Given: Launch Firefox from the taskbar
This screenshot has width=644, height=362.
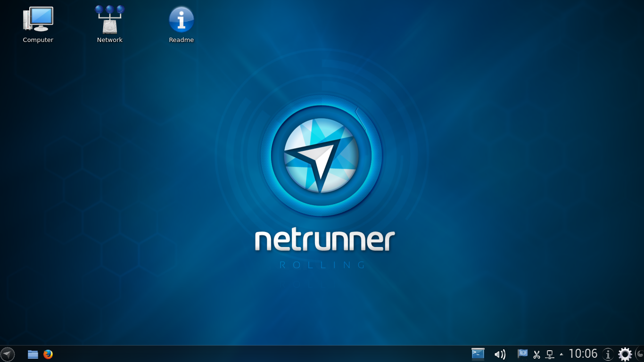Looking at the screenshot, I should 48,354.
